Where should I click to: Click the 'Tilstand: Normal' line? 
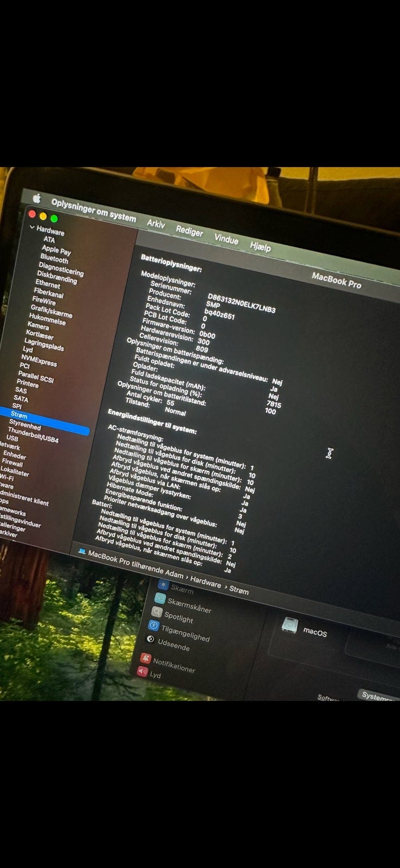click(x=156, y=408)
